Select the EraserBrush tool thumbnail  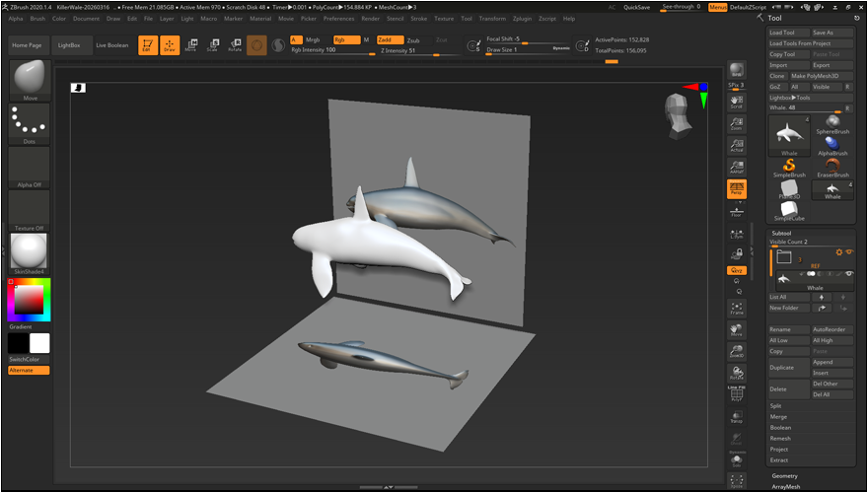point(832,167)
